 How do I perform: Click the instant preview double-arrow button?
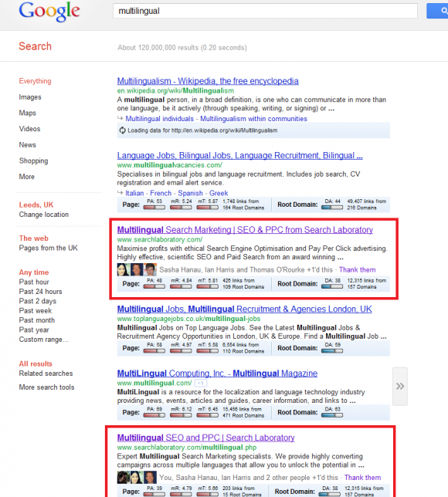pos(400,387)
